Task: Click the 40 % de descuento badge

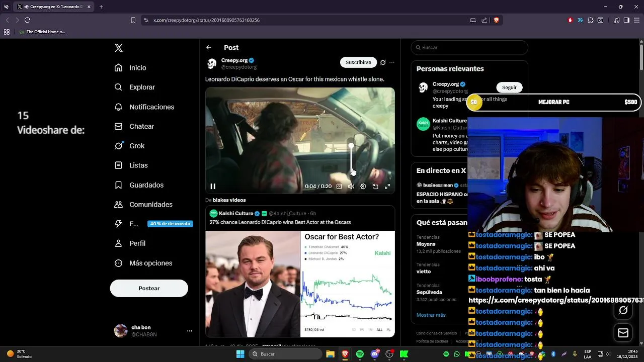Action: (170, 224)
